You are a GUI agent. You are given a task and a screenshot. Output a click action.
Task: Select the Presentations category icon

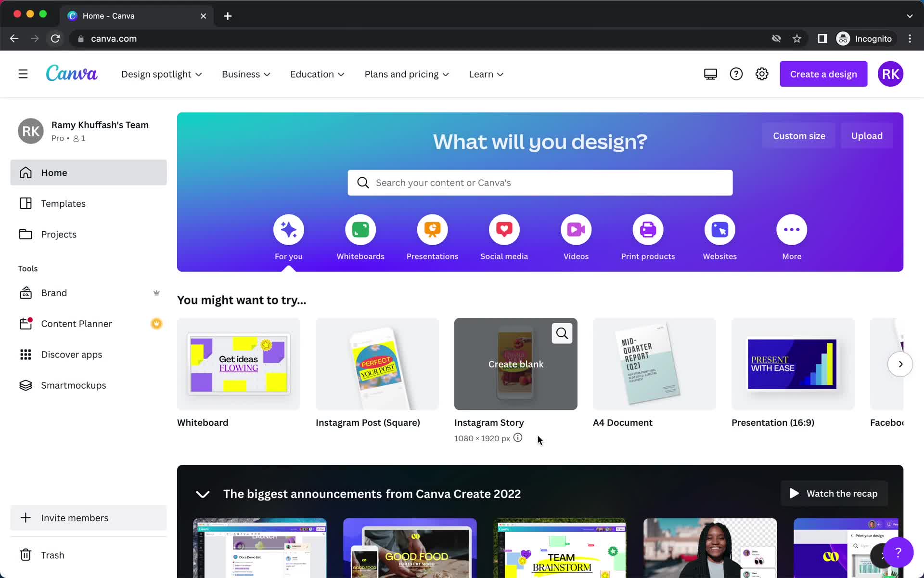tap(432, 230)
